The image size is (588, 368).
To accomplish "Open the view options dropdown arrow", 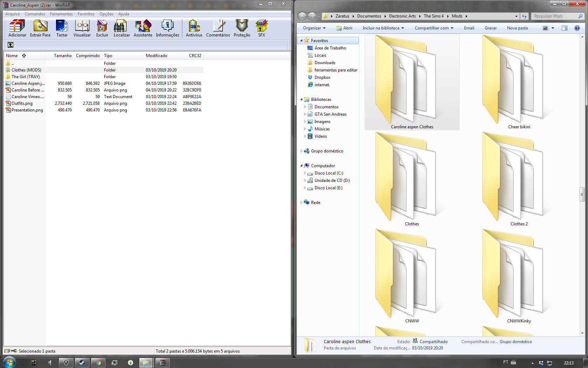I will coord(553,28).
